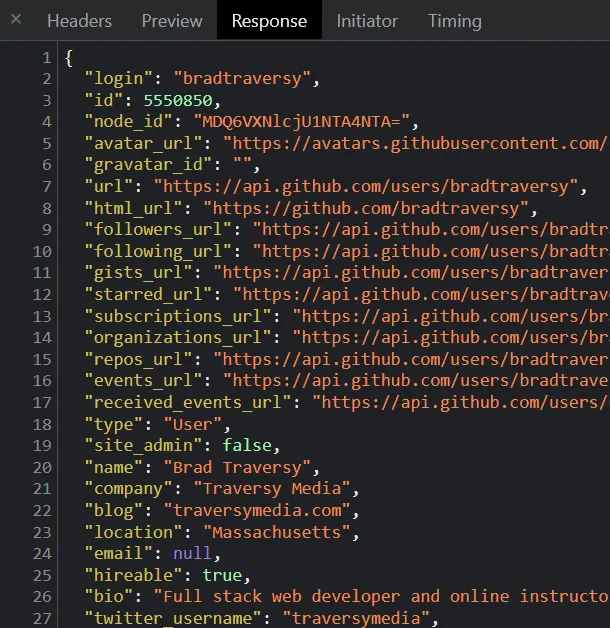Switch to the Headers tab
The width and height of the screenshot is (610, 628).
click(79, 21)
